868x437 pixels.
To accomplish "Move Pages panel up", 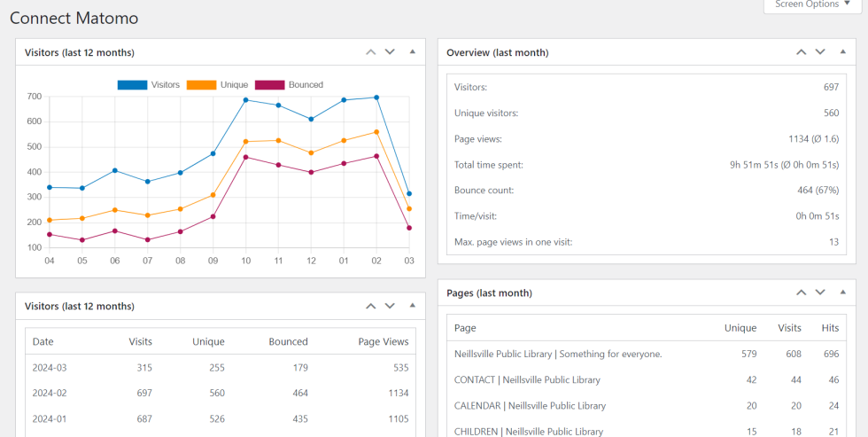I will point(802,293).
